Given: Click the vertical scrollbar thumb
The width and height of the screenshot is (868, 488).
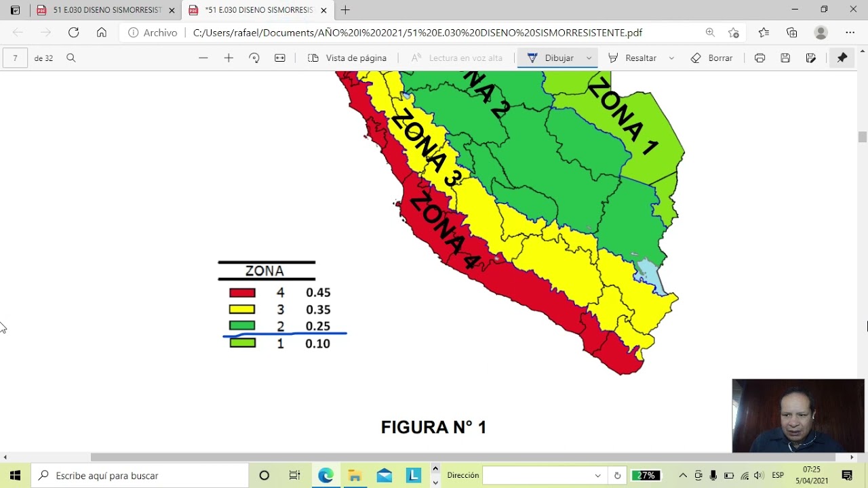Looking at the screenshot, I should point(862,136).
